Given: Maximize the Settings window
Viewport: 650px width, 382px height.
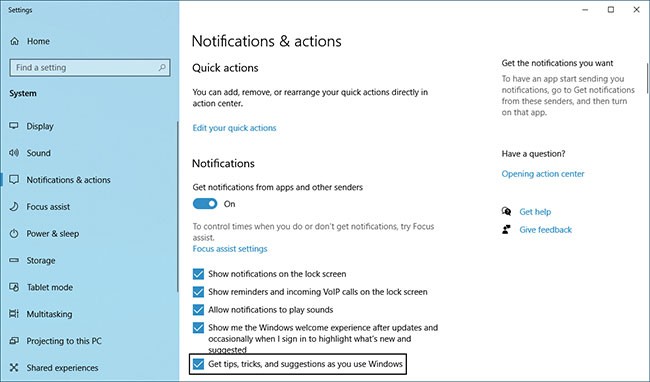Looking at the screenshot, I should pos(611,10).
